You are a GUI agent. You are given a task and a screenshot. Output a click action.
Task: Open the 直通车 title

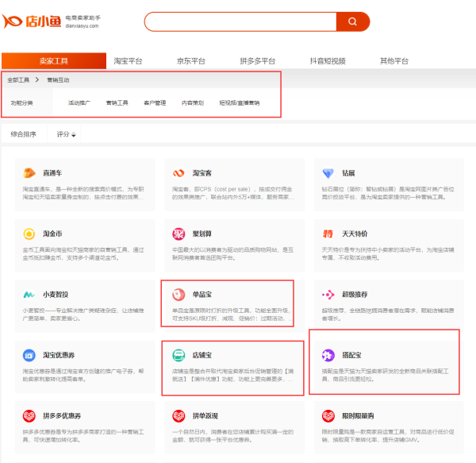click(x=52, y=173)
